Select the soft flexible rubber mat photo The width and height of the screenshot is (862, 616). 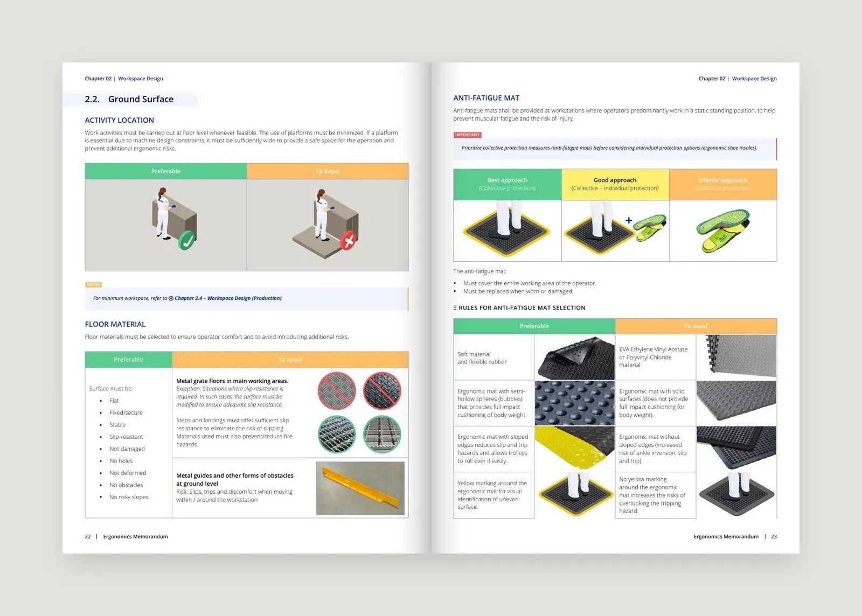click(574, 358)
